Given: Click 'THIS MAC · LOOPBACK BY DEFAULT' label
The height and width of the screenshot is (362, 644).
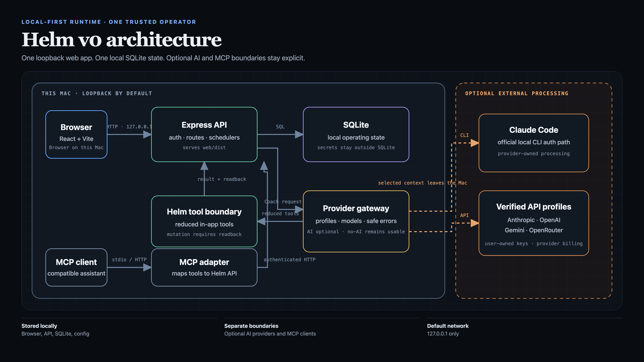Looking at the screenshot, I should click(x=97, y=94).
